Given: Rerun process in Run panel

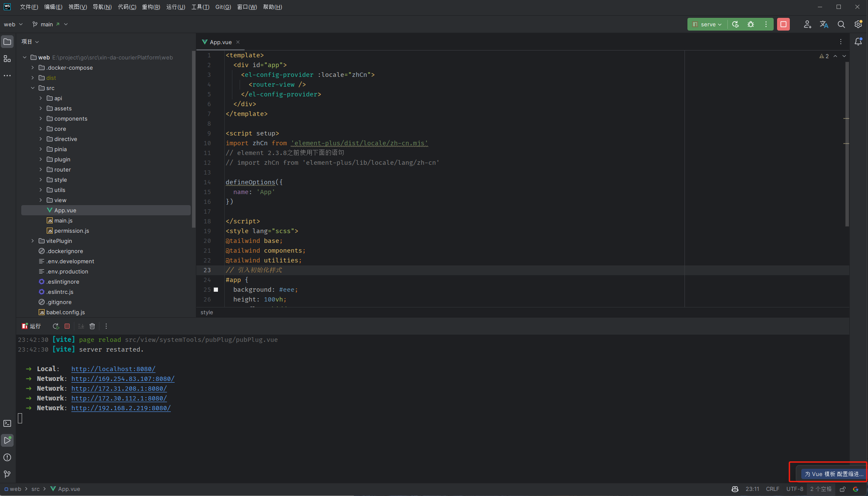Looking at the screenshot, I should [56, 326].
